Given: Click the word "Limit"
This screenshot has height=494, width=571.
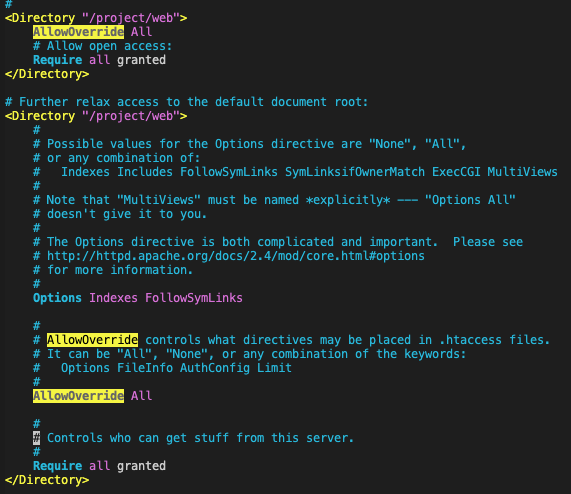Looking at the screenshot, I should pos(274,368).
